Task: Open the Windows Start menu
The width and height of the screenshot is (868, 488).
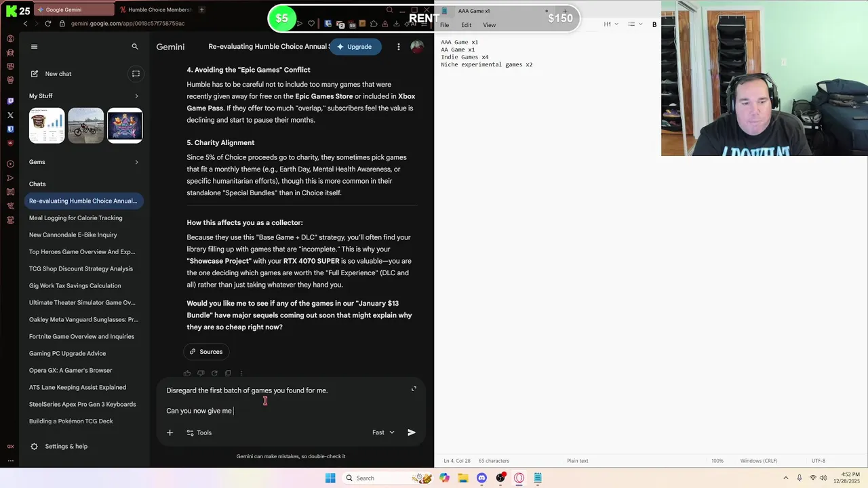Action: tap(330, 478)
